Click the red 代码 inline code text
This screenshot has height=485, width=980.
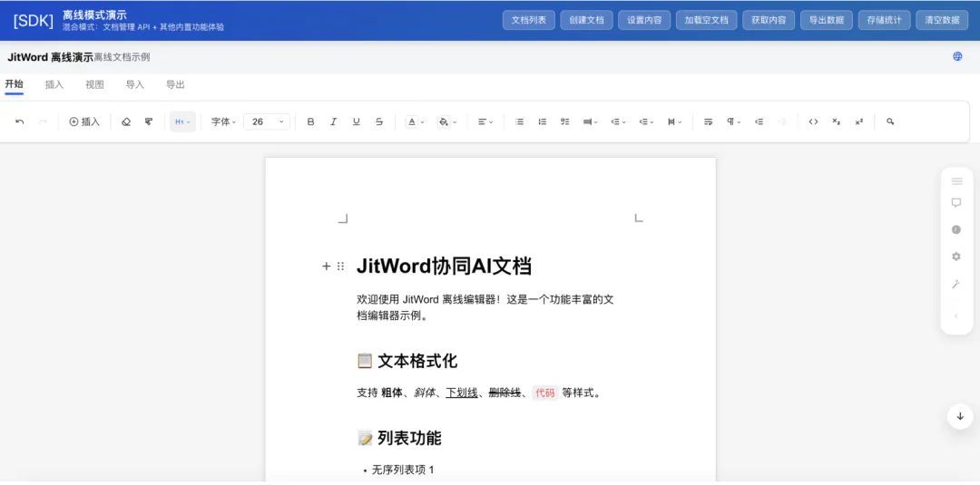coord(545,393)
